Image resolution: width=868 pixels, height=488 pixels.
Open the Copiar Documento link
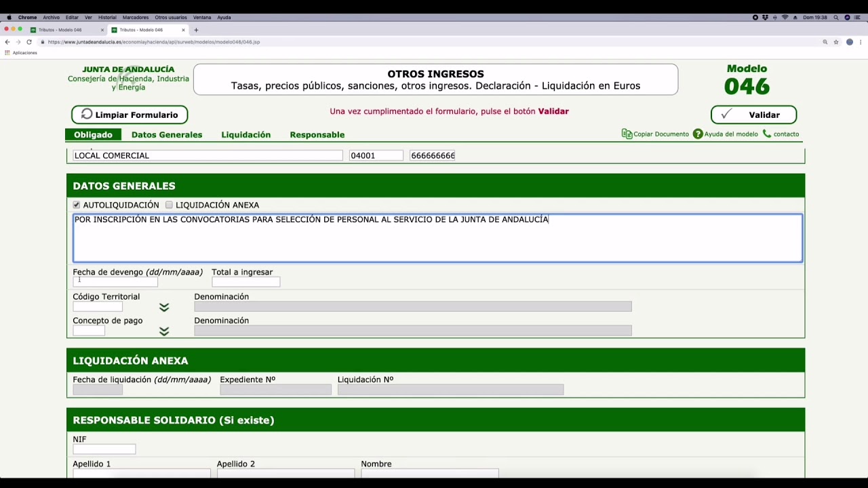tap(661, 134)
